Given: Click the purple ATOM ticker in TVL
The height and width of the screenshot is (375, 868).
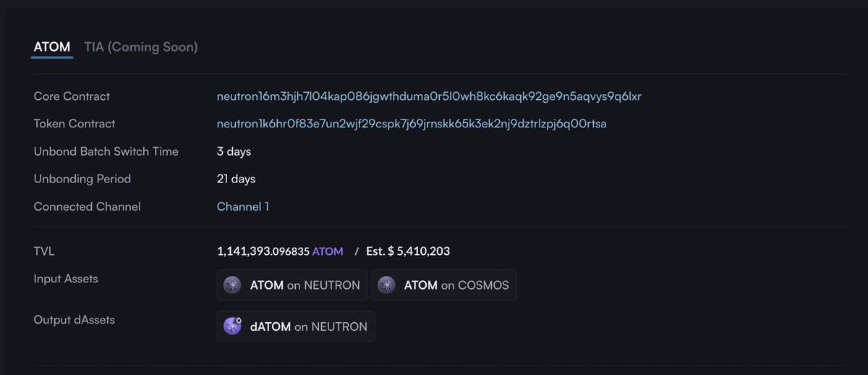Looking at the screenshot, I should [328, 251].
